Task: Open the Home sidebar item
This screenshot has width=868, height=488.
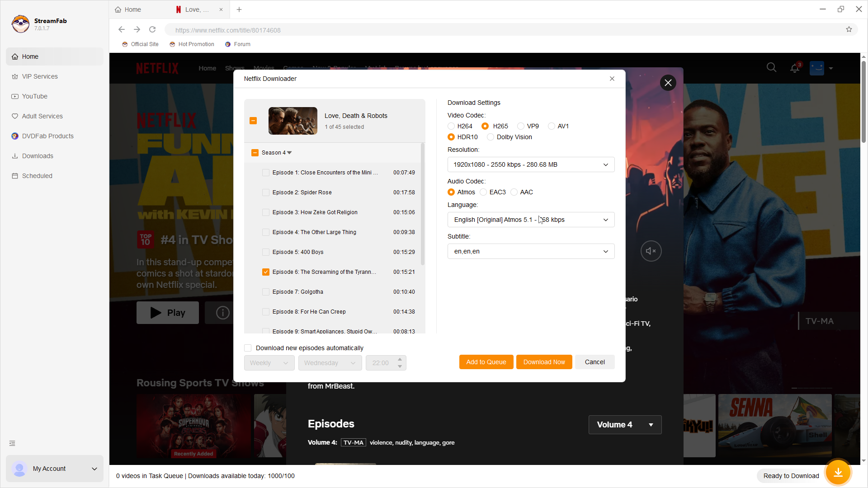Action: click(x=55, y=56)
